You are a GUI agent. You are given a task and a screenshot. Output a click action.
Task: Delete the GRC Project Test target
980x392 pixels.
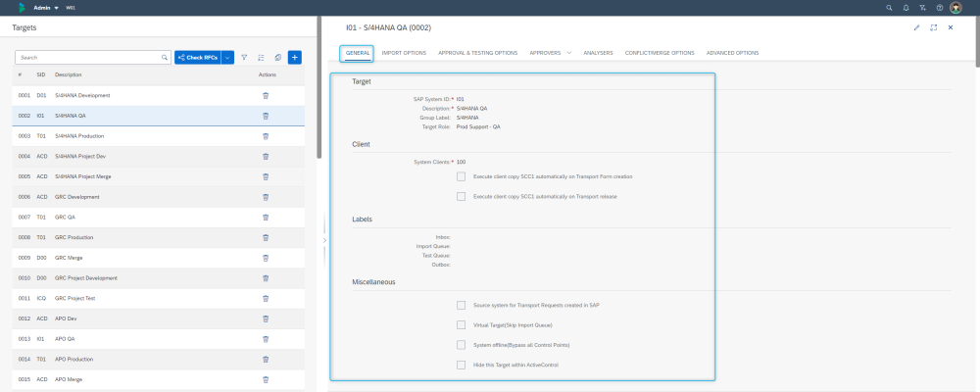click(266, 298)
